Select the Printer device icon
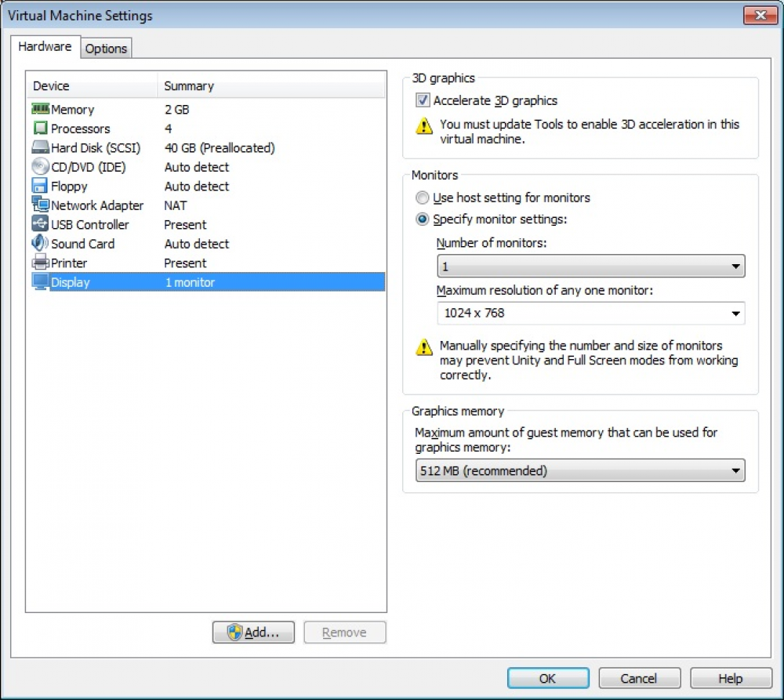This screenshot has height=700, width=784. click(x=40, y=263)
